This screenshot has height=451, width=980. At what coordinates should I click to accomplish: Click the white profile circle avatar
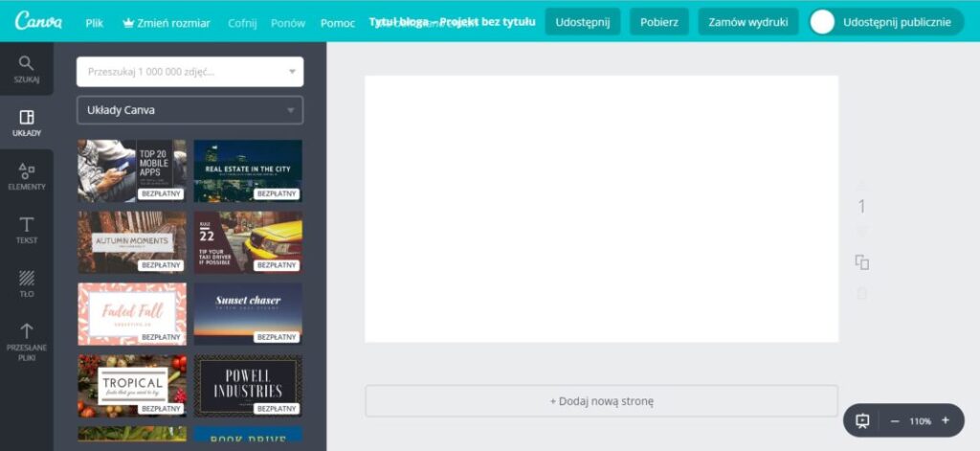point(822,22)
